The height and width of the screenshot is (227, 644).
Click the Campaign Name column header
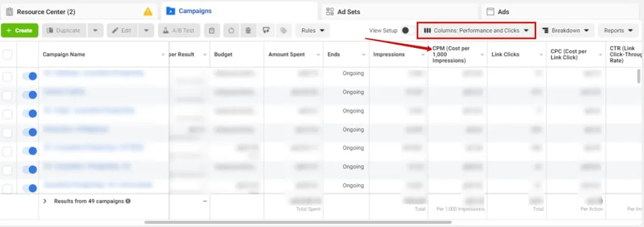64,54
